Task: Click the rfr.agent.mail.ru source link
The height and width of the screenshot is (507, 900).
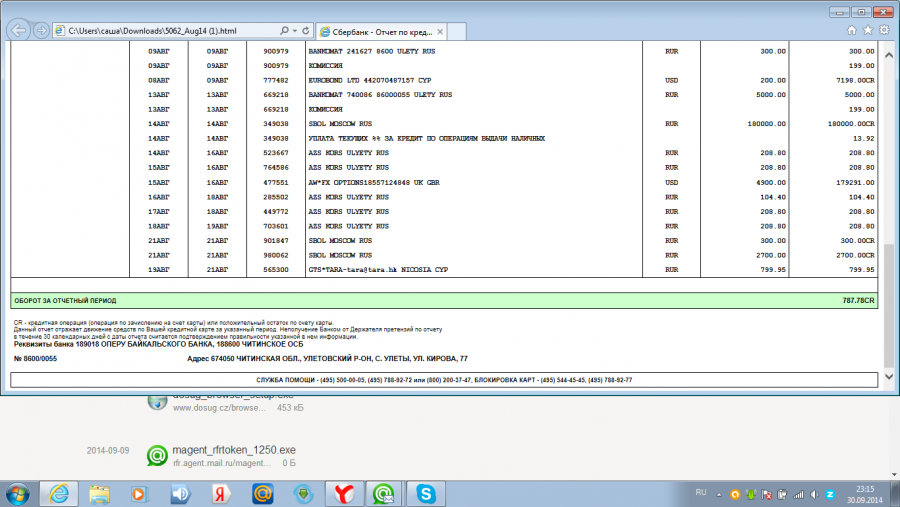Action: tap(222, 463)
